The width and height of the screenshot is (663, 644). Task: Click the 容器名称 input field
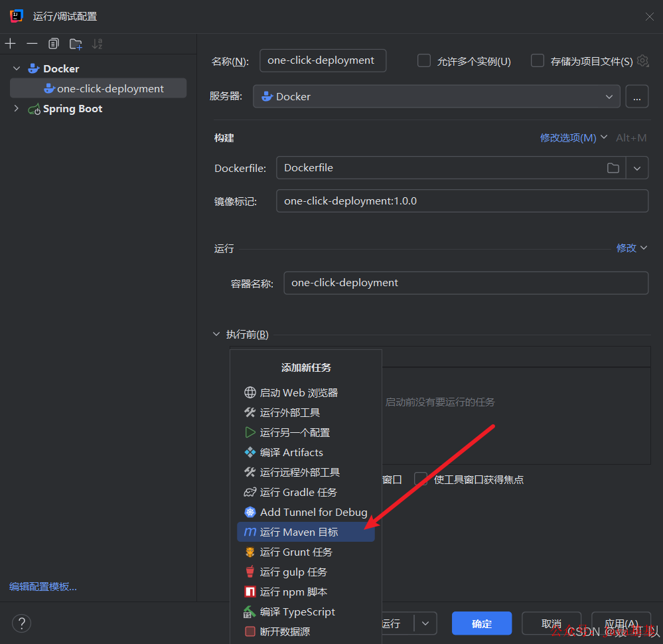466,283
